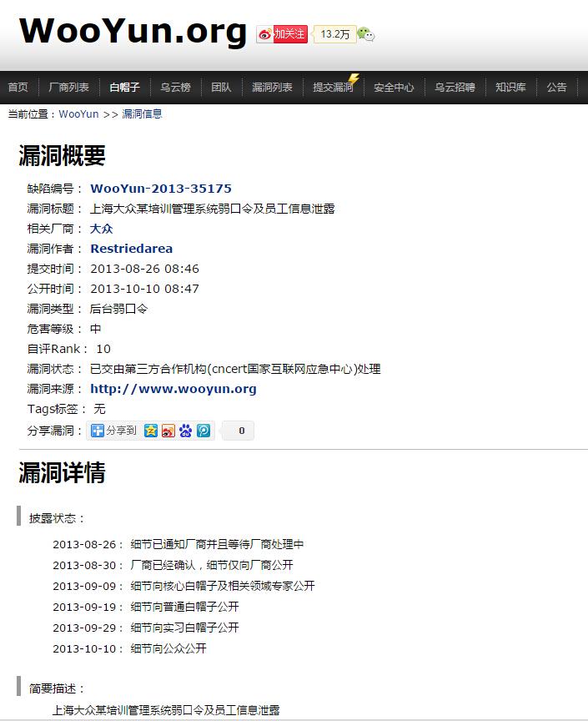Open 提交漏洞 submit vulnerability page
The width and height of the screenshot is (588, 721).
(333, 87)
